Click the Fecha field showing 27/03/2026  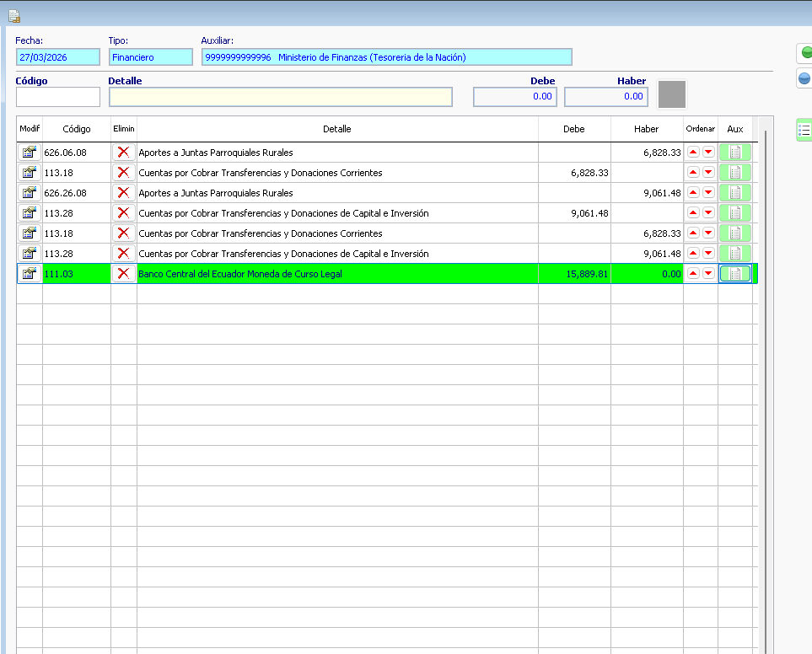58,57
